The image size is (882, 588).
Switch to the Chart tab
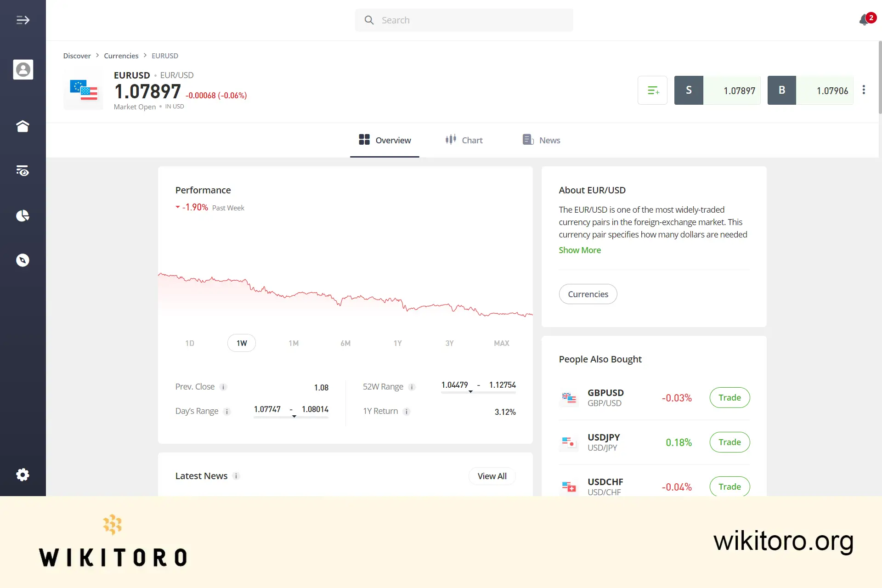tap(464, 140)
